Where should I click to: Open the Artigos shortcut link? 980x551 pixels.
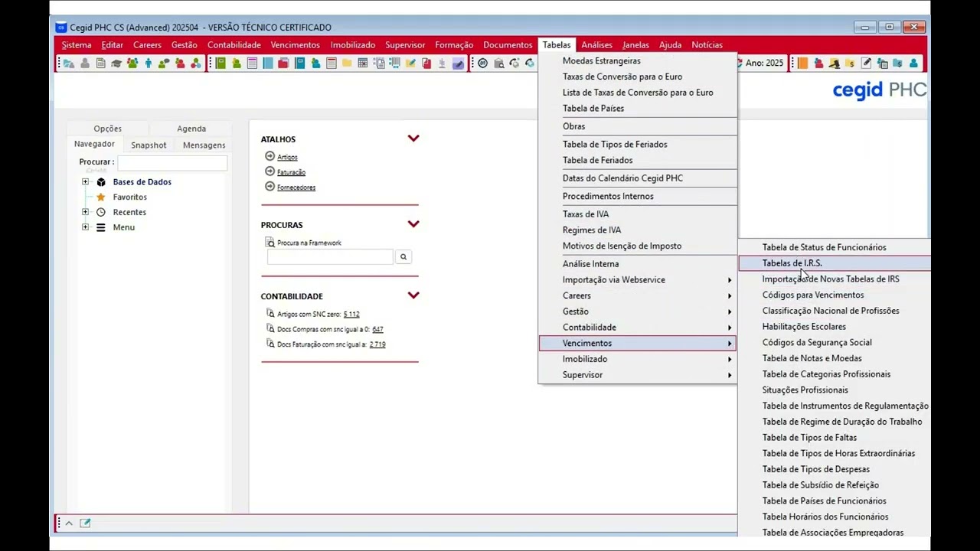(287, 157)
